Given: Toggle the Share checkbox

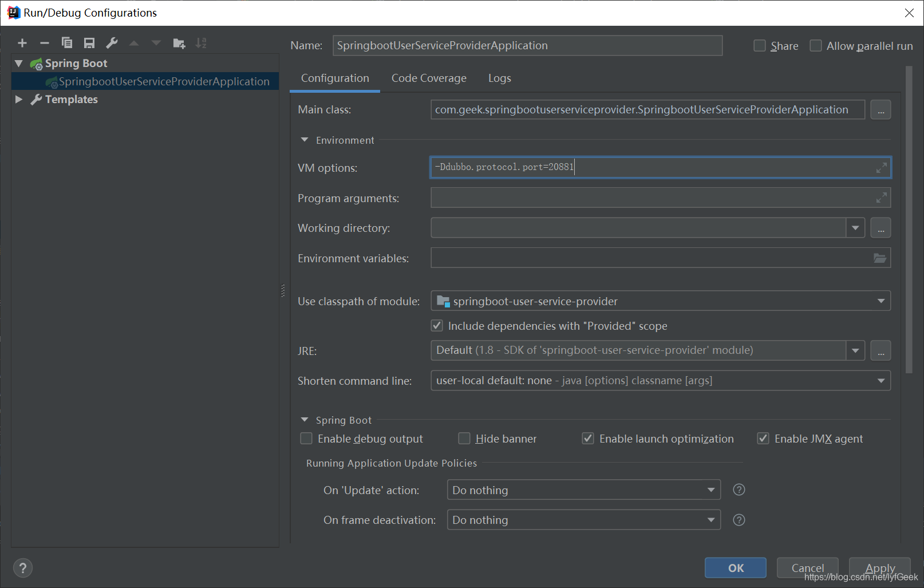Looking at the screenshot, I should click(760, 46).
